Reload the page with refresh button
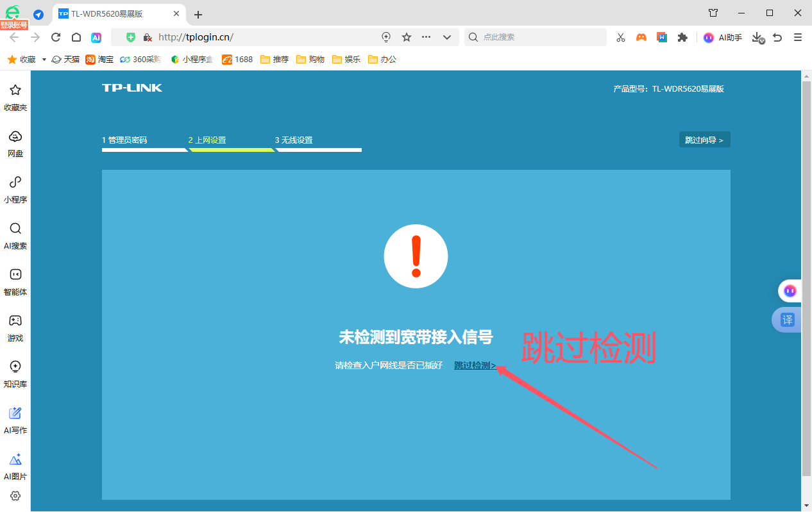 tap(56, 37)
